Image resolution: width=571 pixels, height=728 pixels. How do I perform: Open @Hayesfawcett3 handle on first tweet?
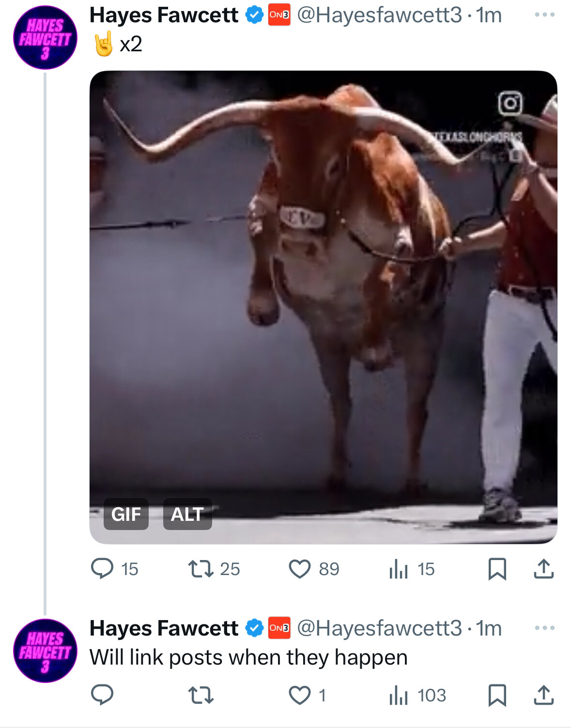(379, 15)
